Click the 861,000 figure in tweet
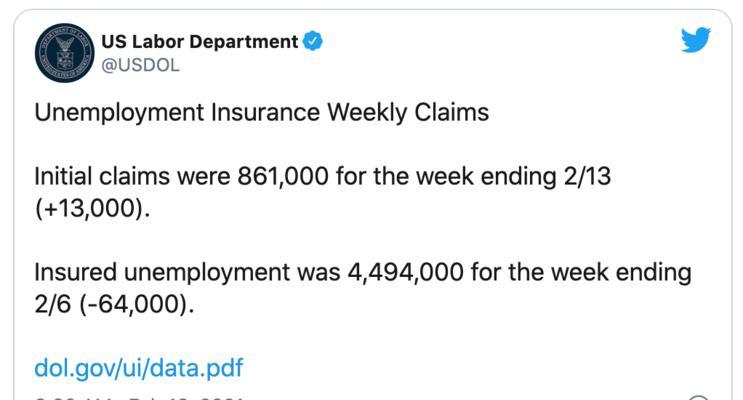 click(x=283, y=176)
